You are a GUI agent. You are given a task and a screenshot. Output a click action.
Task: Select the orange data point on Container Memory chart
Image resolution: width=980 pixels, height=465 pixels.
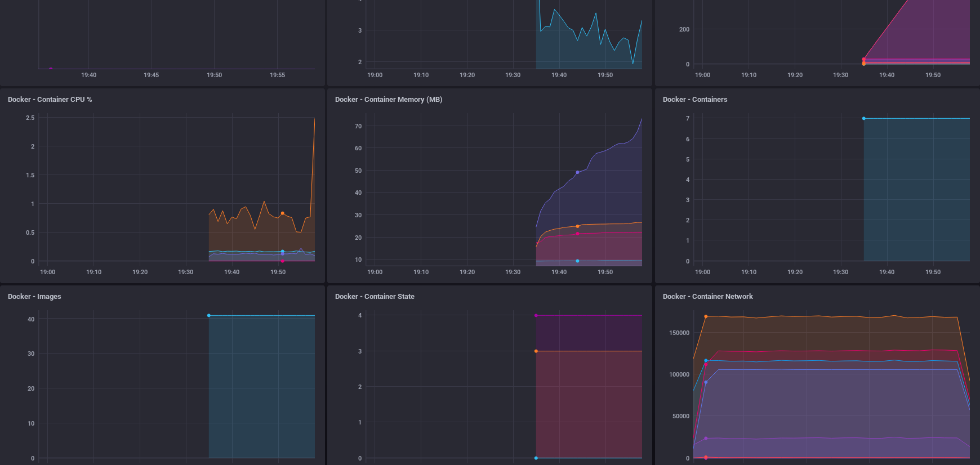tap(577, 226)
